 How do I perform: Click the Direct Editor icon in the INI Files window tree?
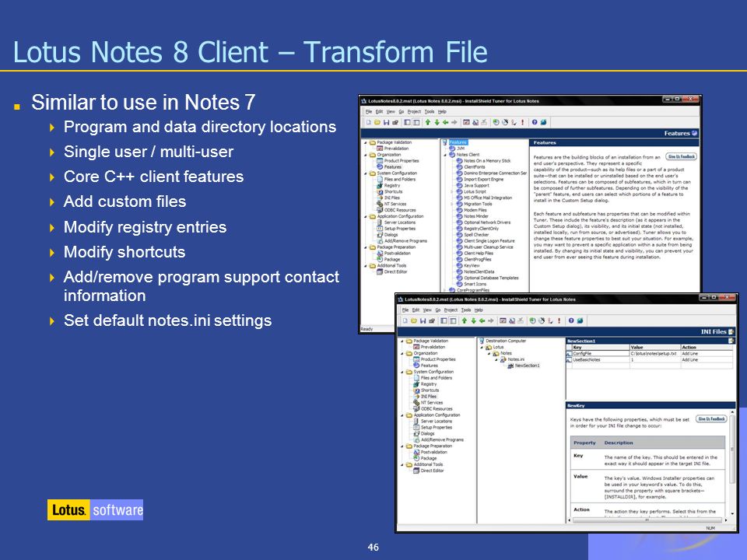[416, 471]
